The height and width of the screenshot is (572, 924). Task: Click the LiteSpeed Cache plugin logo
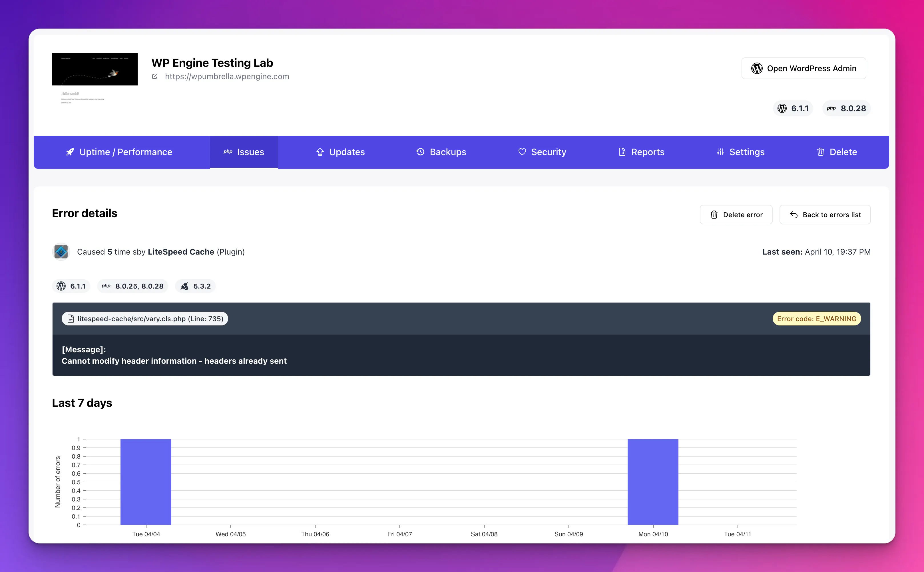click(61, 252)
